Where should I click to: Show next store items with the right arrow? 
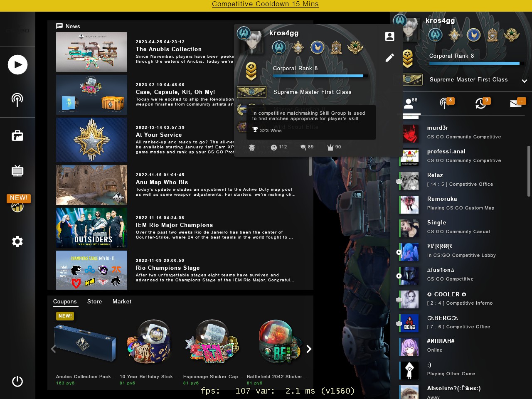(309, 349)
